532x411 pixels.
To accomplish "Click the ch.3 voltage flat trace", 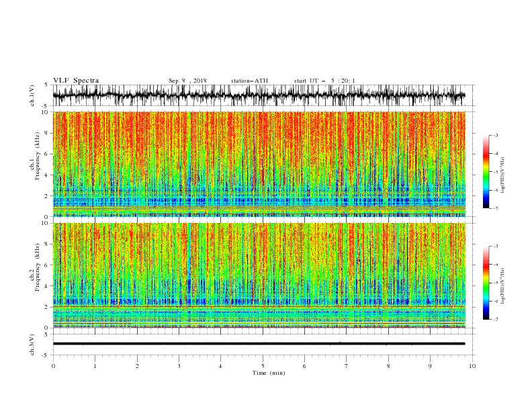I will pyautogui.click(x=259, y=344).
